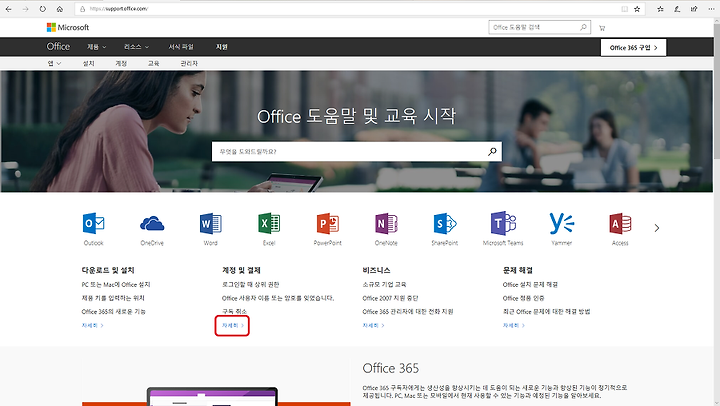Expand the 리소스 dropdown menu
720x406 pixels.
pyautogui.click(x=136, y=47)
